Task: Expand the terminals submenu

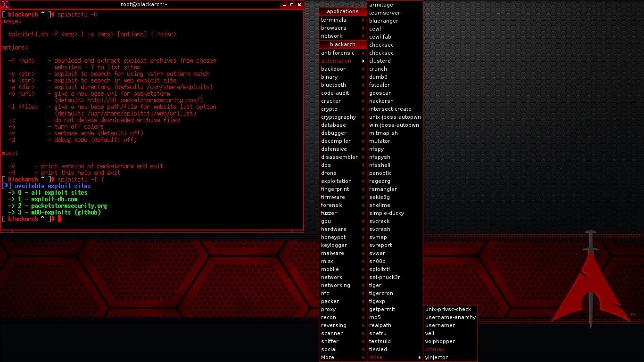Action: pos(334,19)
